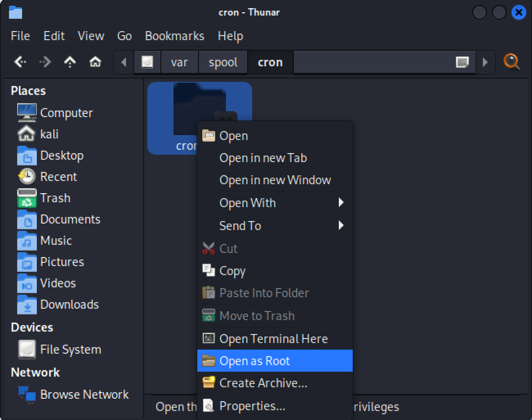Toggle path bar edit icon
The image size is (532, 420).
(x=462, y=62)
